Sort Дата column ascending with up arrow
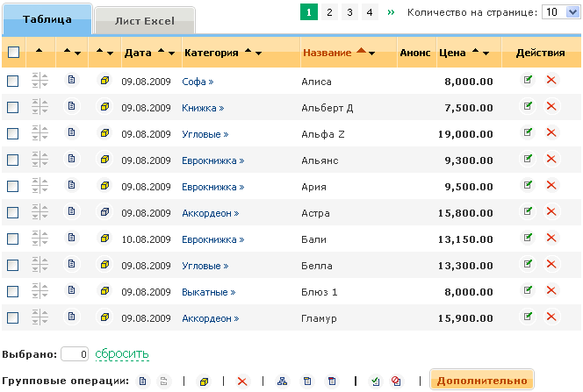This screenshot has width=583, height=392. [x=161, y=53]
